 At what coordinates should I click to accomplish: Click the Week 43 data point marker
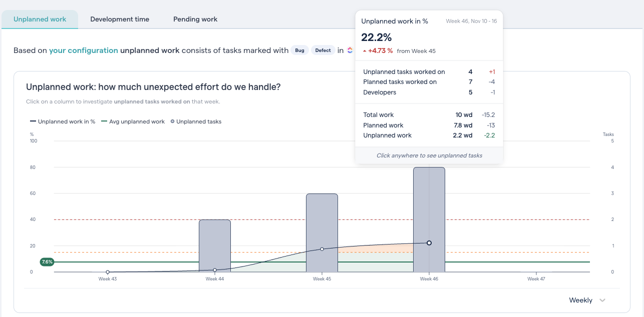click(x=108, y=271)
